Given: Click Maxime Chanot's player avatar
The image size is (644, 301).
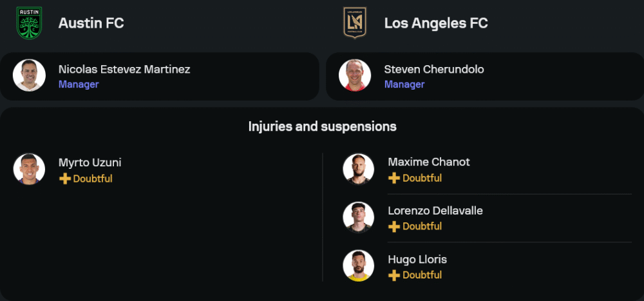Looking at the screenshot, I should 359,169.
